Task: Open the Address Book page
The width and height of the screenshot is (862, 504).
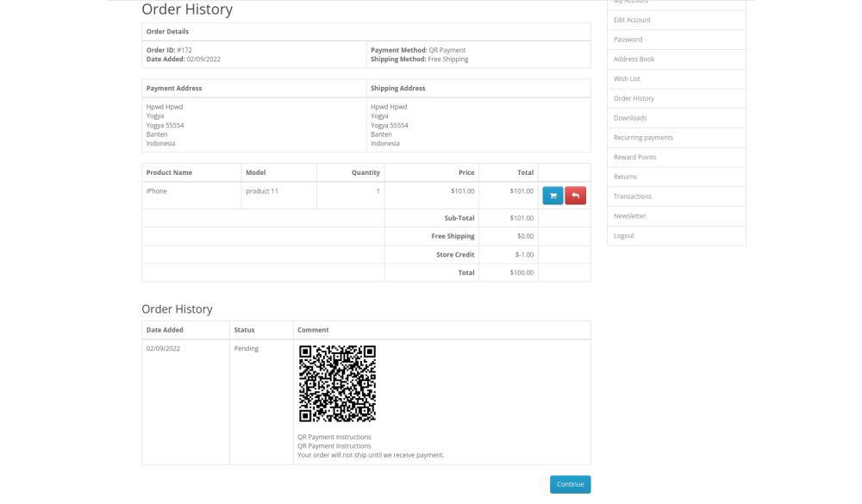Action: pyautogui.click(x=634, y=59)
